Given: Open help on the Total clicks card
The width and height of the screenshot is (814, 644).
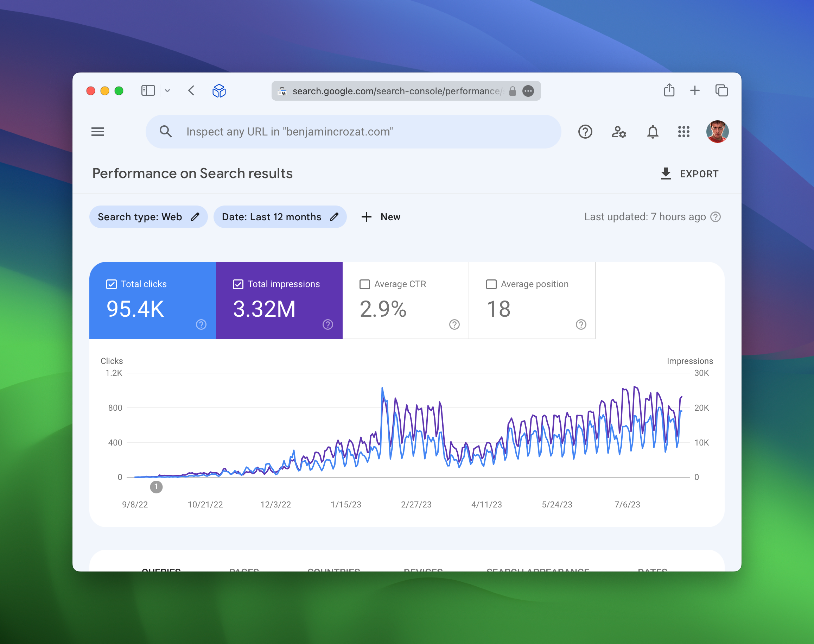Looking at the screenshot, I should click(x=201, y=324).
